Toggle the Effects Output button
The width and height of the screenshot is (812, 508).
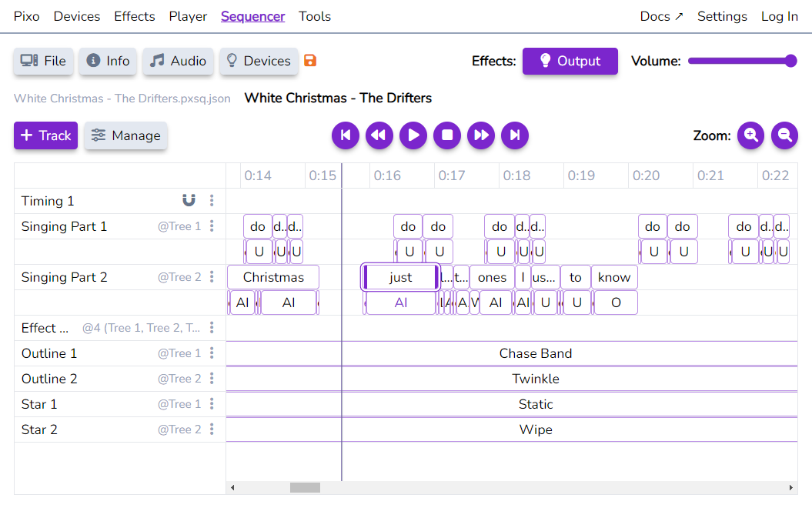[x=570, y=61]
